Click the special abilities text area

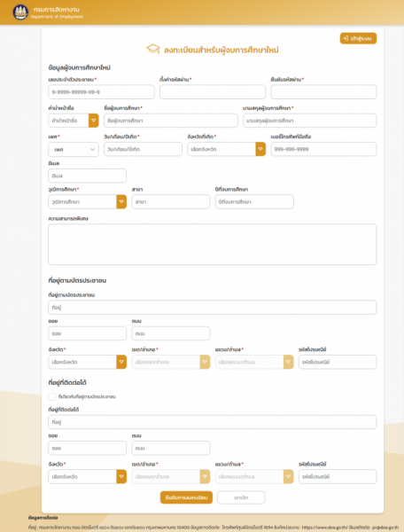(x=213, y=245)
